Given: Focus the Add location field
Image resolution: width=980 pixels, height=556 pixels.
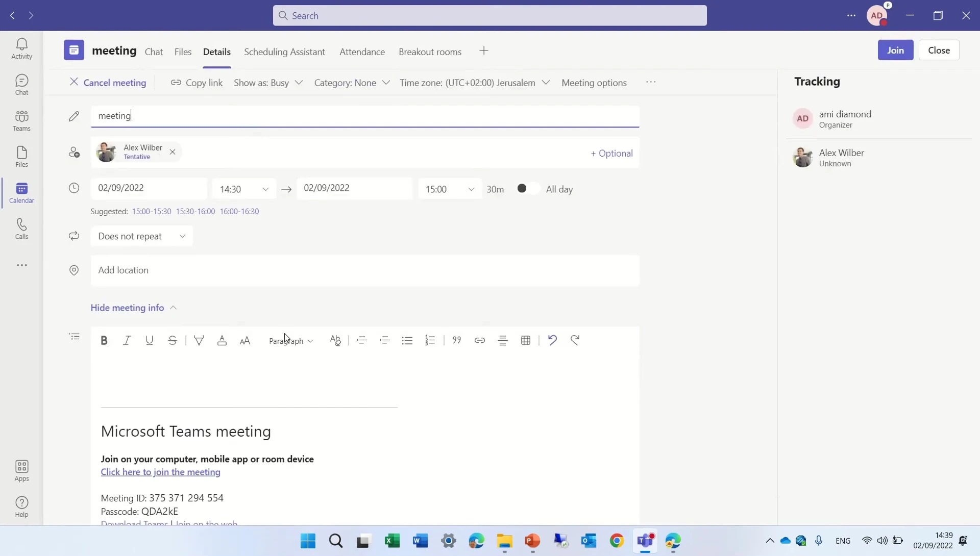Looking at the screenshot, I should click(365, 270).
